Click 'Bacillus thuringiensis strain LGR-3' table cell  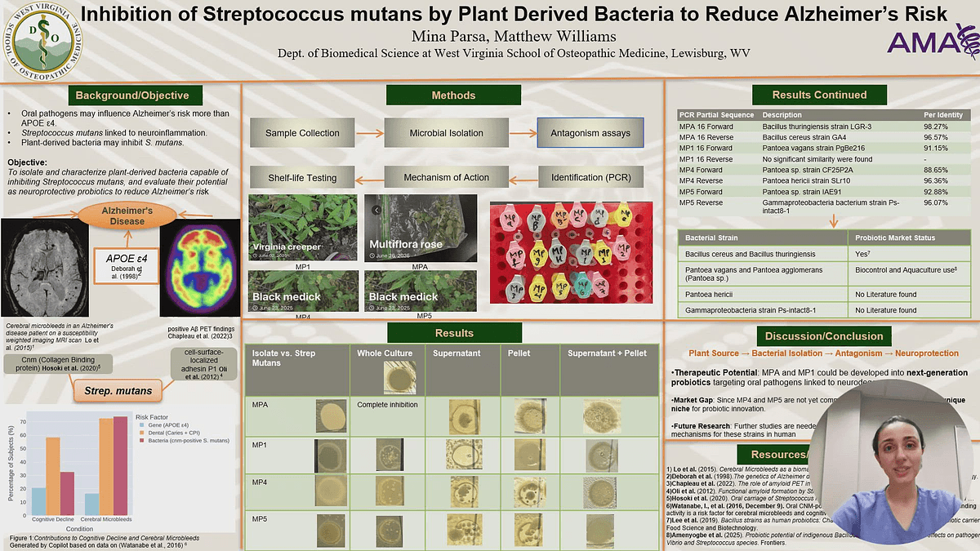pyautogui.click(x=817, y=127)
